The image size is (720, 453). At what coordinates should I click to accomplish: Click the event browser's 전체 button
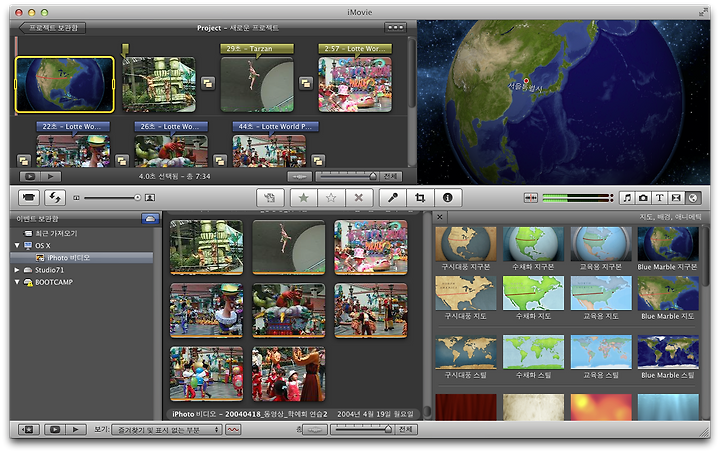[405, 430]
